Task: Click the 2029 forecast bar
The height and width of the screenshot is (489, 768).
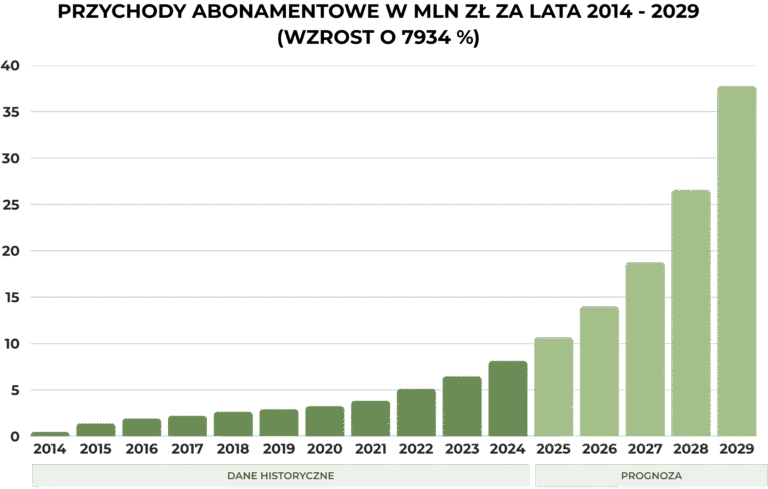Action: pyautogui.click(x=737, y=261)
